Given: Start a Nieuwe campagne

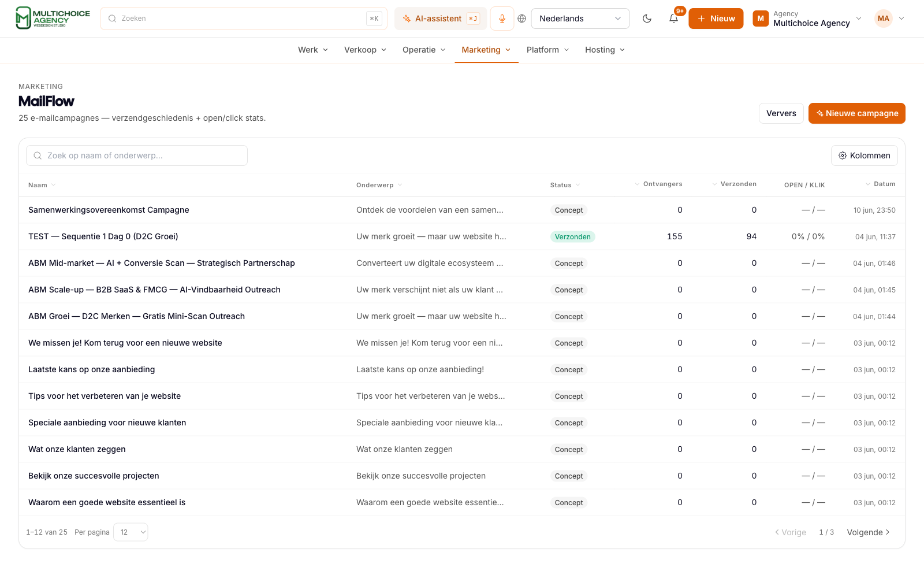Looking at the screenshot, I should coord(856,113).
